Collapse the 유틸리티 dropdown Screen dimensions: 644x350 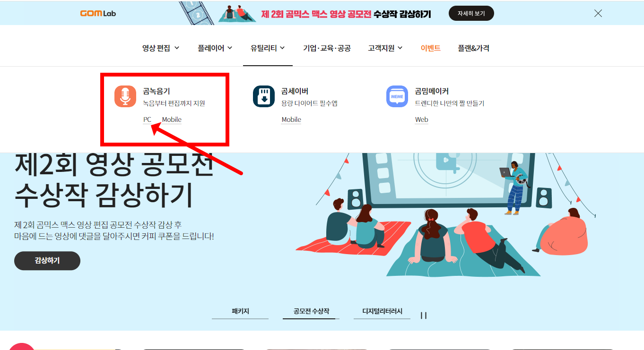268,48
